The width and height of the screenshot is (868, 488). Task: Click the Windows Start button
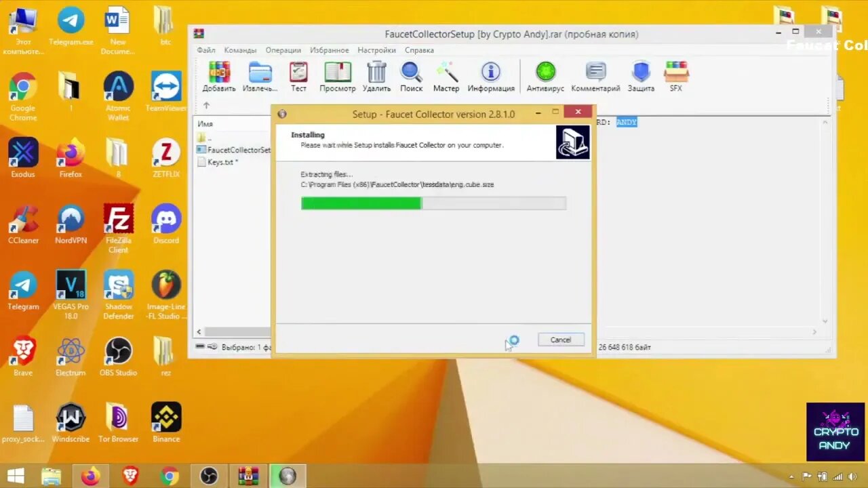[x=16, y=476]
